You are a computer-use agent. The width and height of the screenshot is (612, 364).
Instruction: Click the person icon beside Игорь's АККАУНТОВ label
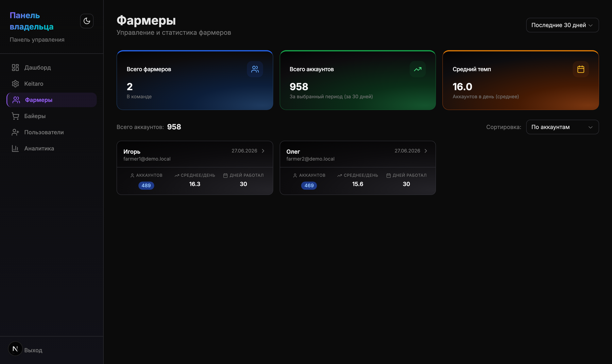pyautogui.click(x=132, y=175)
